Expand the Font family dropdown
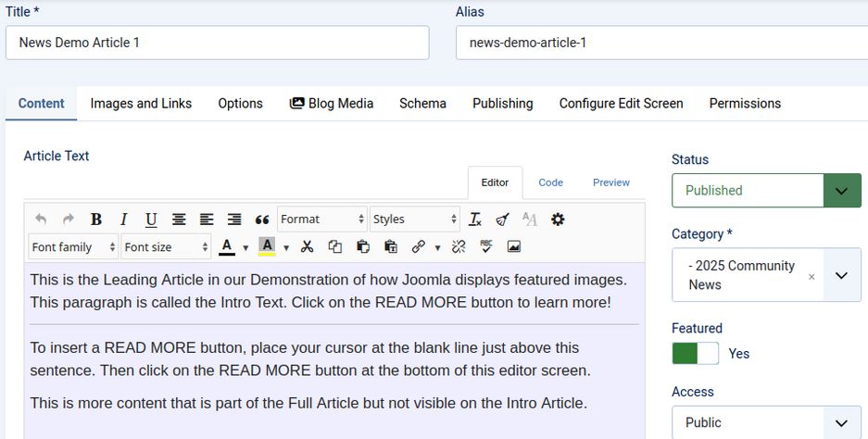Image resolution: width=868 pixels, height=439 pixels. coord(73,247)
